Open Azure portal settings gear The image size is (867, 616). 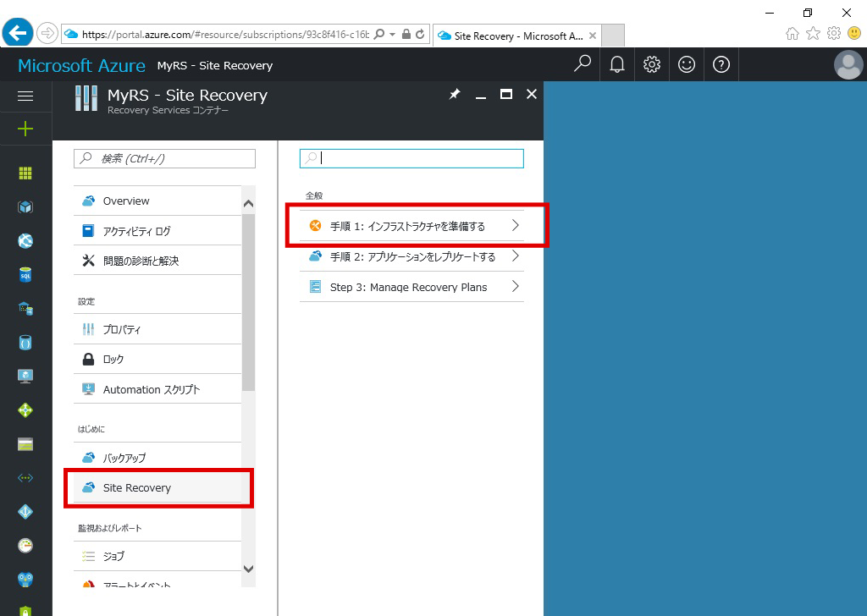pos(652,64)
